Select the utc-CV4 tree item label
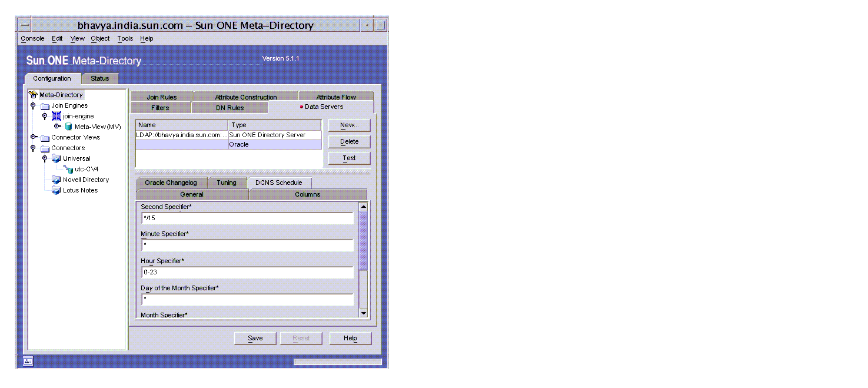This screenshot has height=388, width=868. tap(87, 170)
